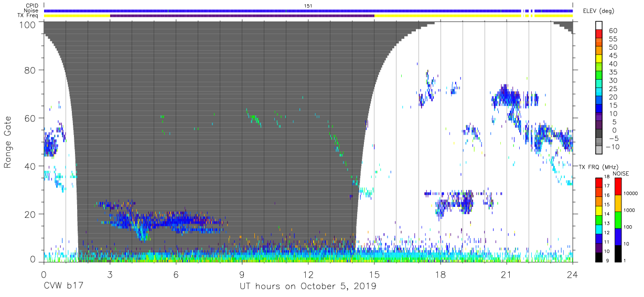This screenshot has height=297, width=644.
Task: Click y-axis tick label '40'
Action: point(30,166)
